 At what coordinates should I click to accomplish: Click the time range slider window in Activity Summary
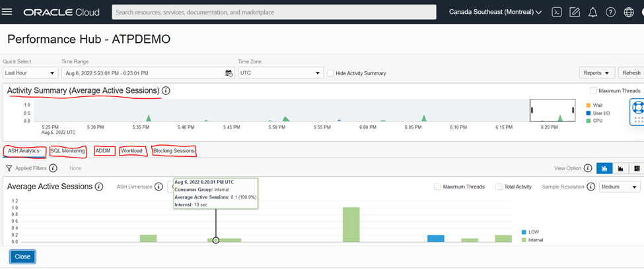552,110
